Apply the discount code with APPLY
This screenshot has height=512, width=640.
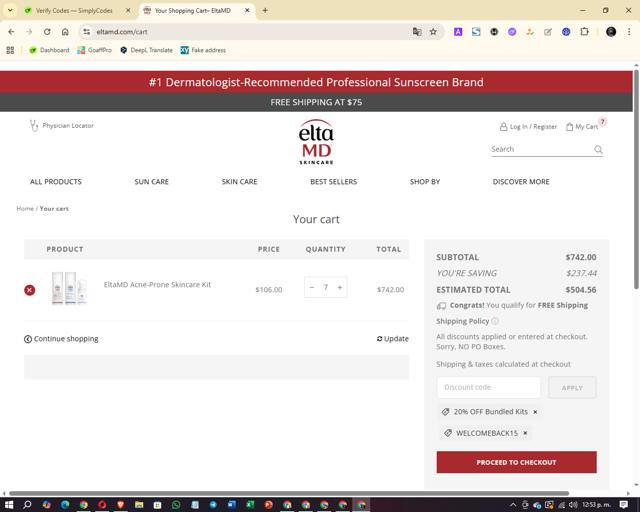click(572, 387)
